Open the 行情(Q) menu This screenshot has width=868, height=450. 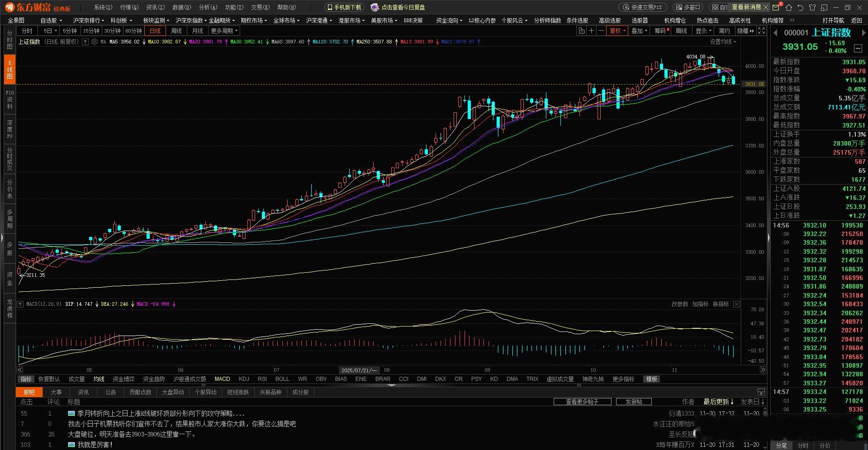pos(129,7)
